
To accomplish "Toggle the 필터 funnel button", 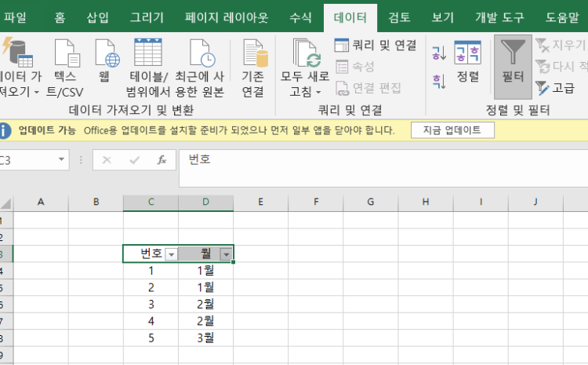I will [513, 67].
